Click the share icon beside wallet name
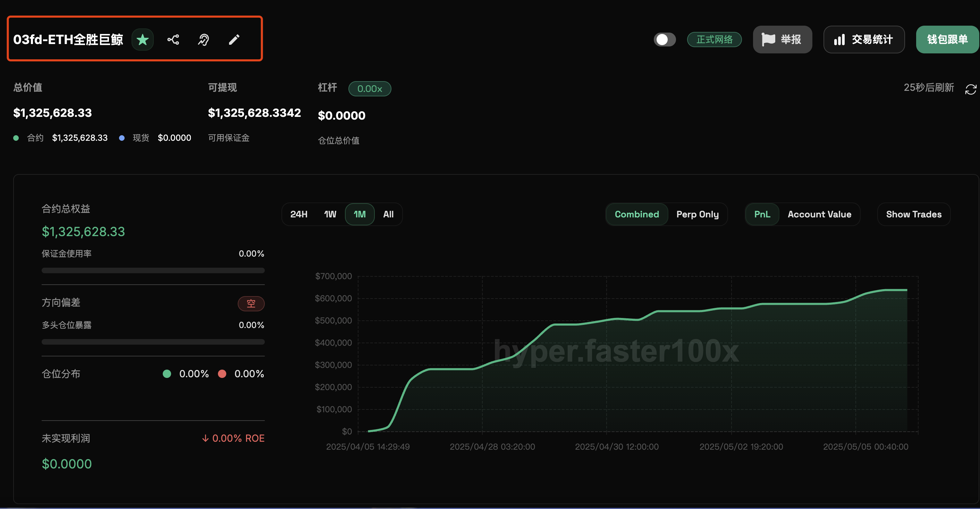 coord(173,40)
